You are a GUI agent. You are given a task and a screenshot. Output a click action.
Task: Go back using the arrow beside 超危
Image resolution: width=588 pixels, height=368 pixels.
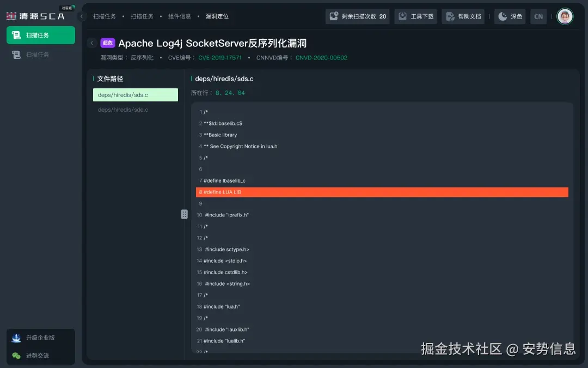(92, 43)
